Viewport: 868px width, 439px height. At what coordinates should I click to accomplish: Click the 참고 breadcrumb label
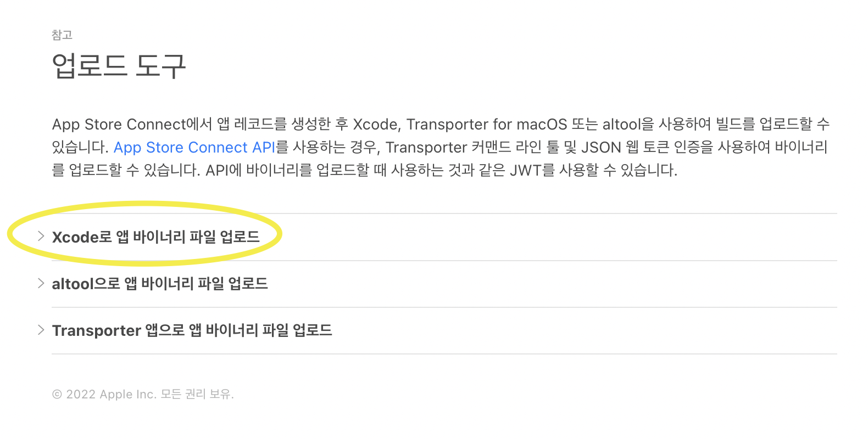click(62, 35)
